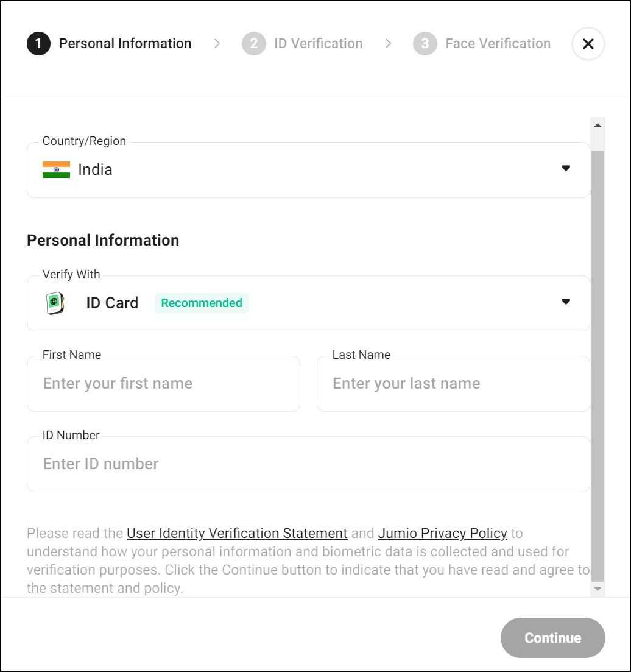Click the Country/Region dropdown arrow
Viewport: 631px width, 672px height.
coord(566,167)
